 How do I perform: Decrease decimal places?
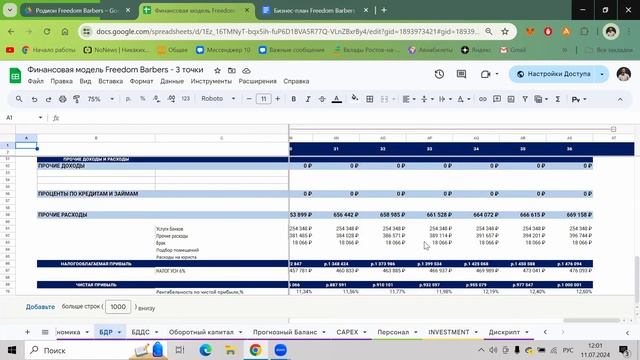point(157,99)
